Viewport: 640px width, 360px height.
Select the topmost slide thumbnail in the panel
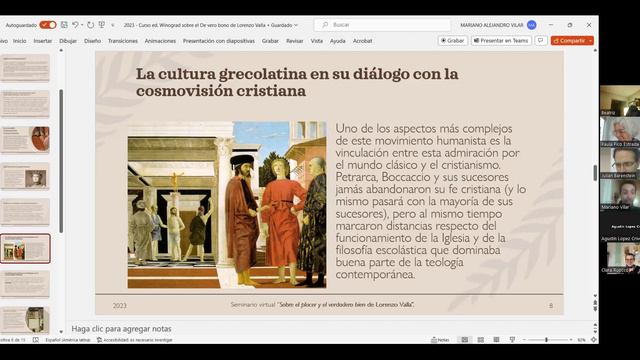click(x=25, y=68)
